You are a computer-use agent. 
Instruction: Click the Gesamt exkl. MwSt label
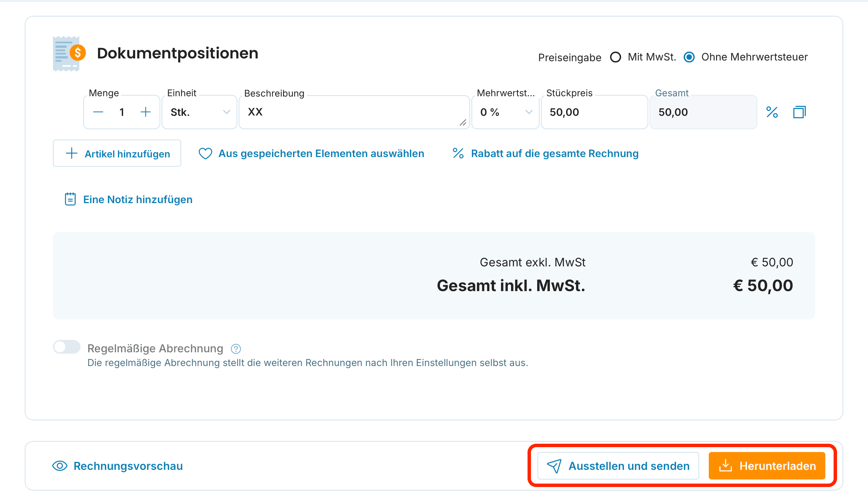(x=533, y=262)
